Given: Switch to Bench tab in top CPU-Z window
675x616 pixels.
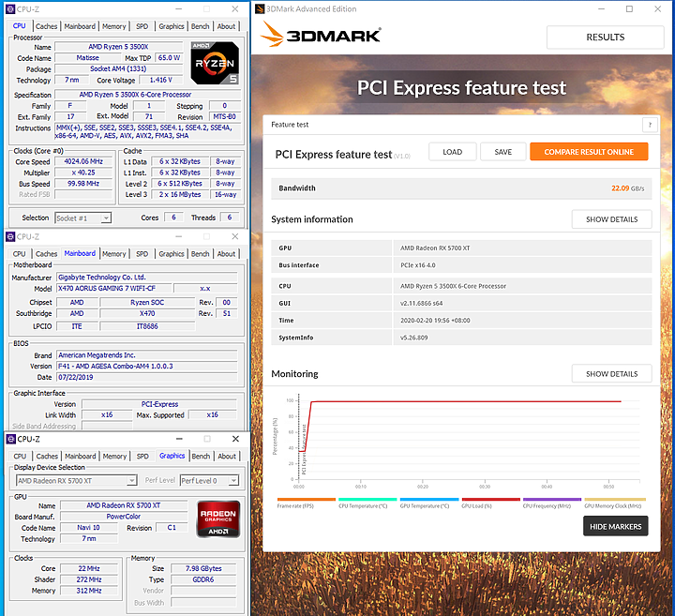Looking at the screenshot, I should coord(201,26).
